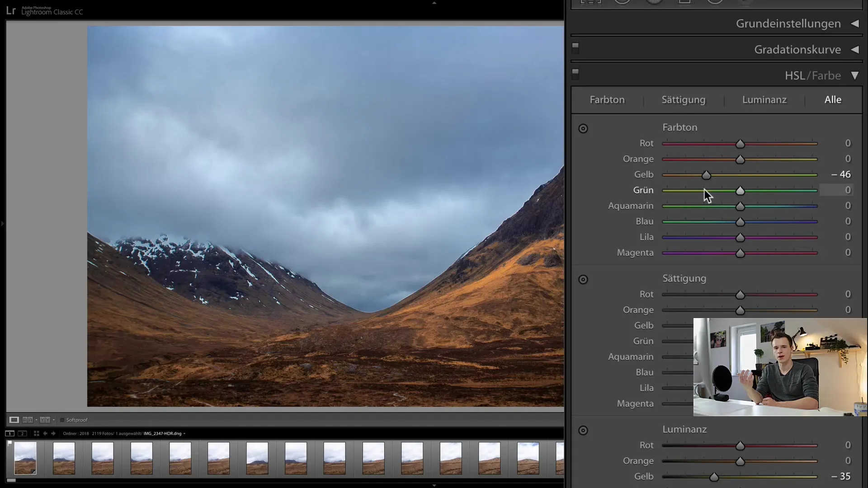
Task: Click the Sättigung section heading
Action: click(x=684, y=278)
